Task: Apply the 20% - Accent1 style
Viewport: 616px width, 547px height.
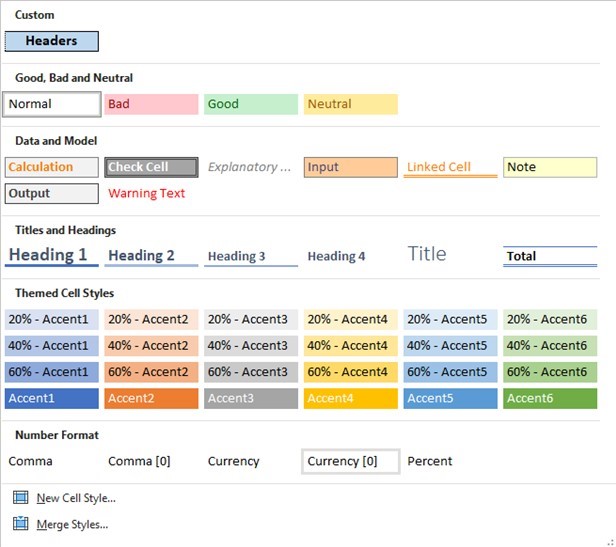Action: coord(52,319)
